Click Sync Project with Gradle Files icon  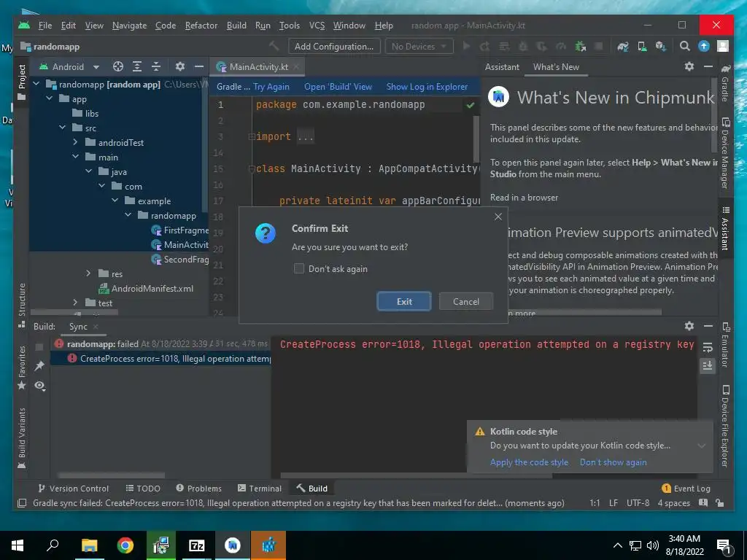coord(623,46)
